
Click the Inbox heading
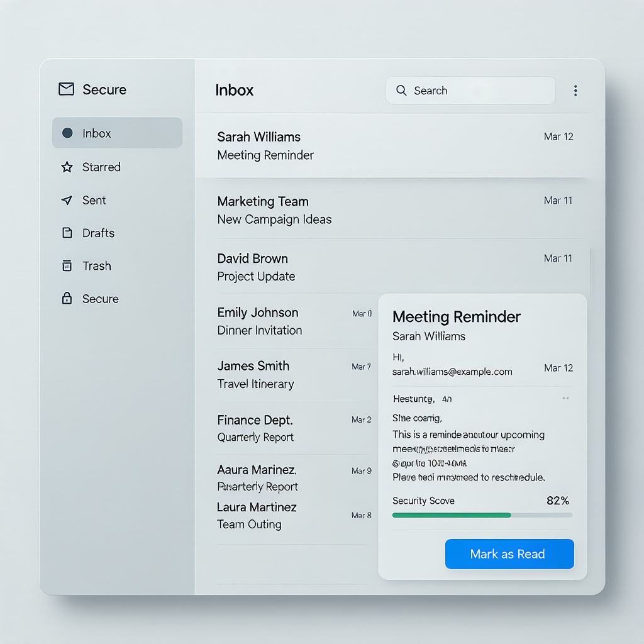pos(234,90)
